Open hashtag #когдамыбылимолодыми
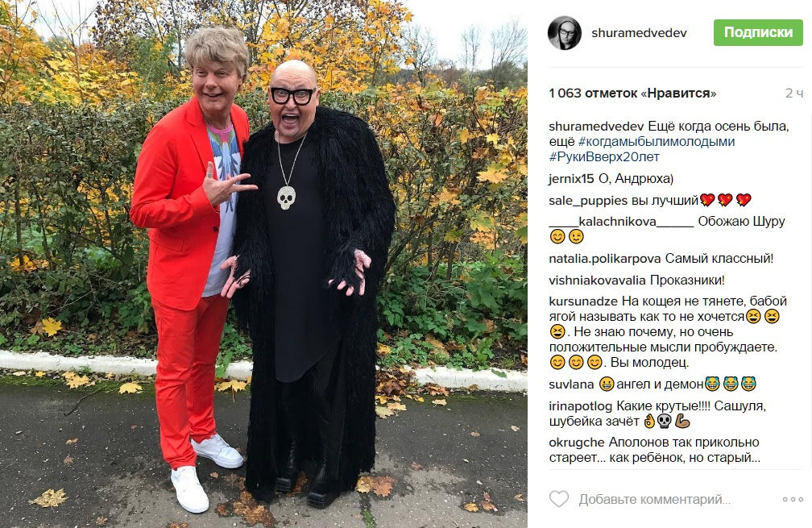 656,141
